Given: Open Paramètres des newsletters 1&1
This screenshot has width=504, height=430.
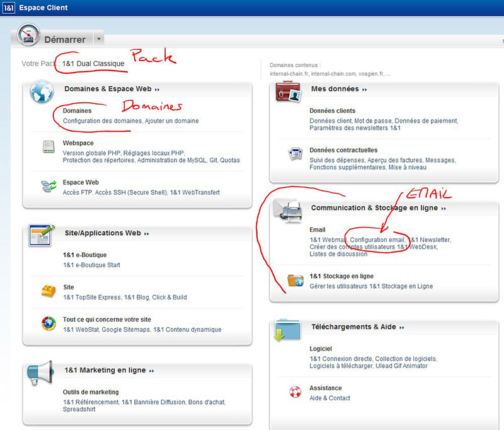Looking at the screenshot, I should 355,128.
